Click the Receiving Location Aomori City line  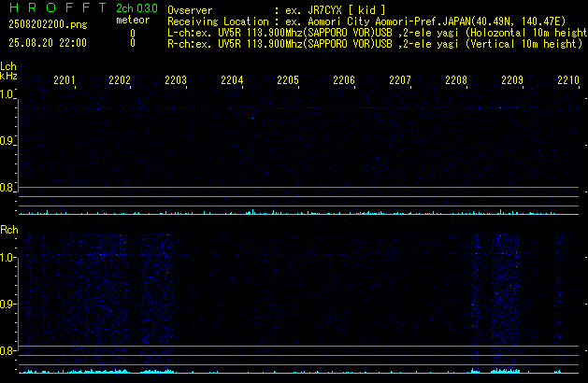(366, 21)
